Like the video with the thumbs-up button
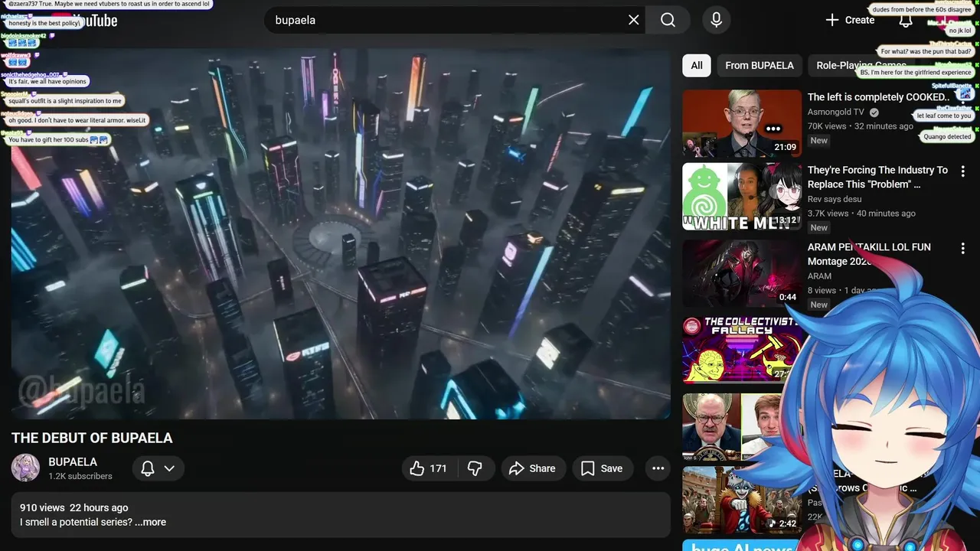980x551 pixels. (x=429, y=468)
